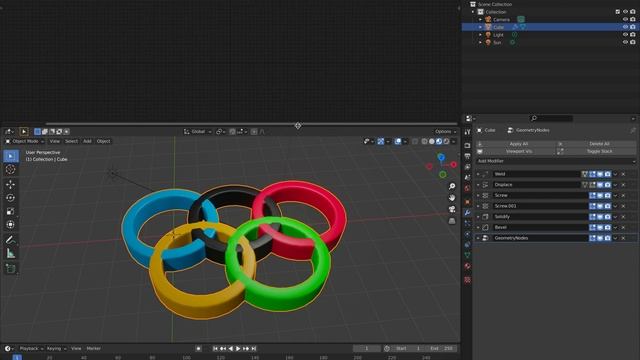
Task: Click the blue Z axis gizmo handle
Action: click(441, 157)
